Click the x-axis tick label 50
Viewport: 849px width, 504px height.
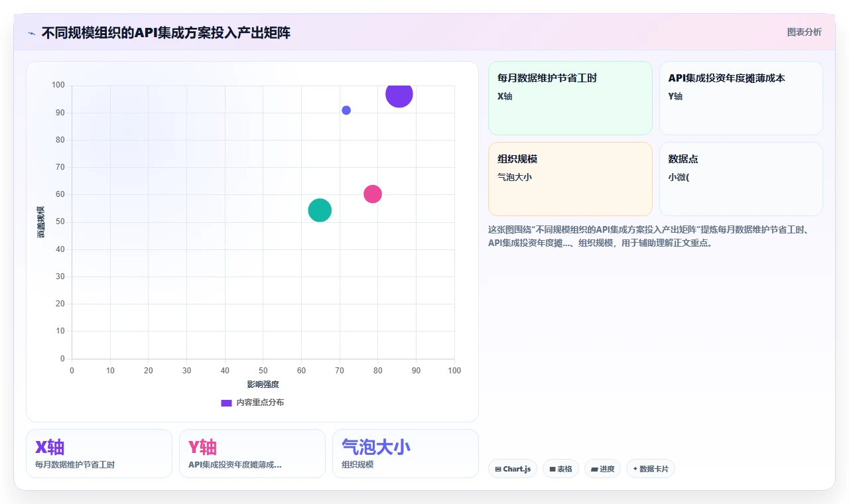point(263,371)
